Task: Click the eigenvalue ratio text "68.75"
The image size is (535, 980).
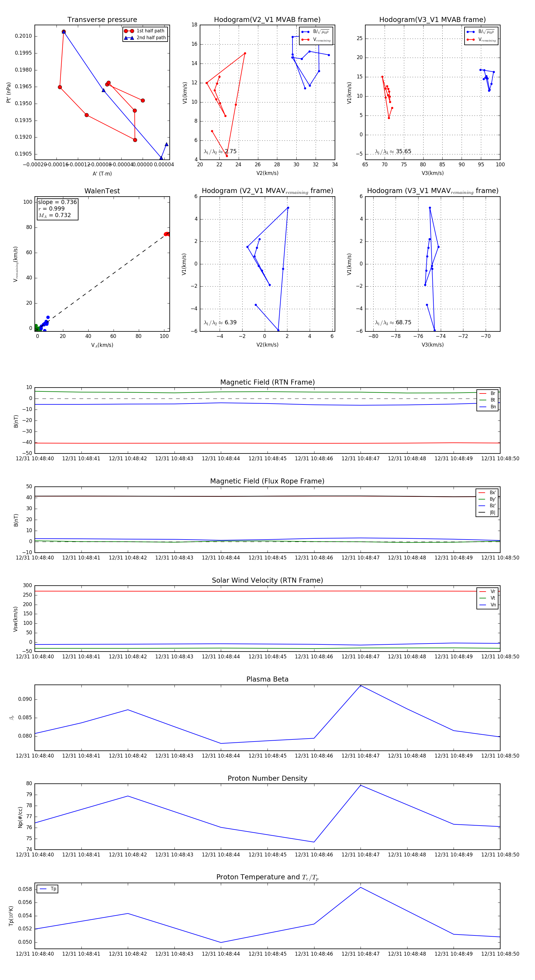Action: [x=404, y=323]
